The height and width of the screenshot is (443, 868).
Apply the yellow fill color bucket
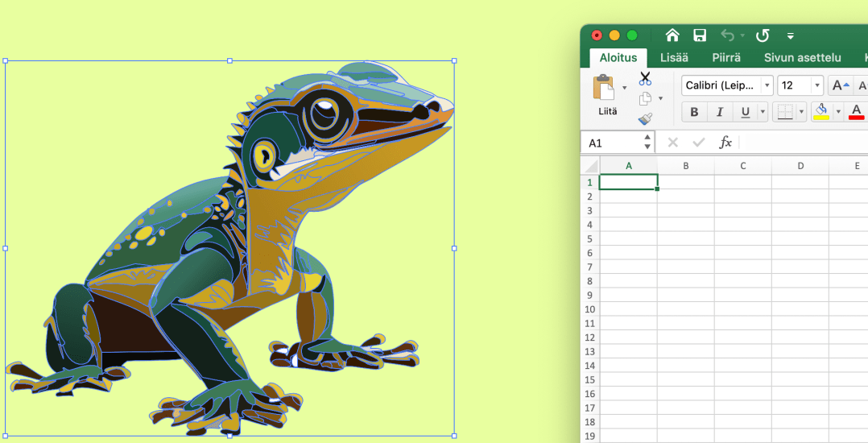point(821,112)
